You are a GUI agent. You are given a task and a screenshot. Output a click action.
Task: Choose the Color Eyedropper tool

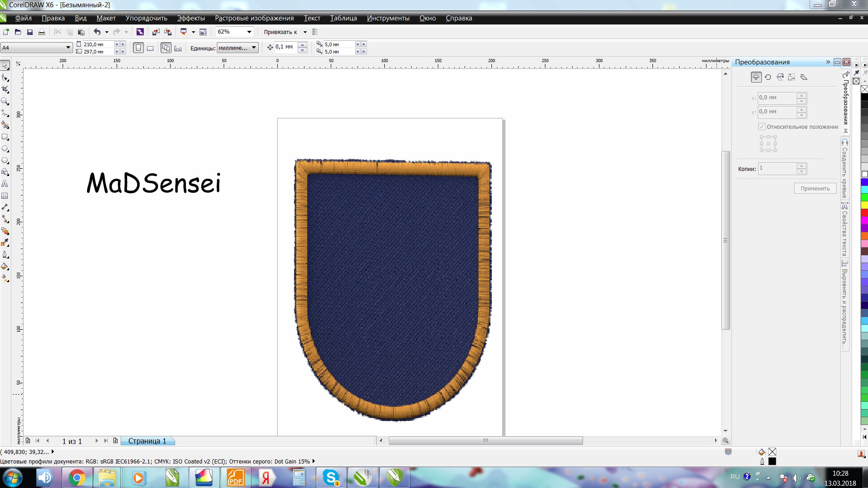point(5,243)
